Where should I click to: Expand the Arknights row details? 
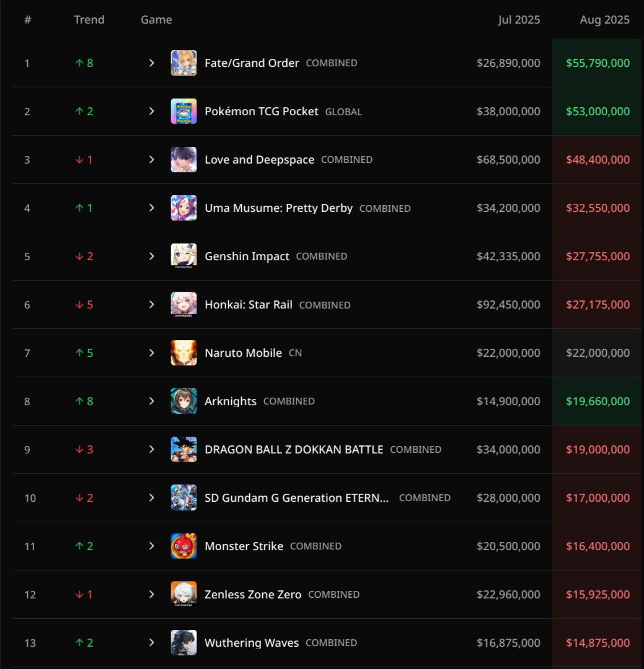[152, 401]
